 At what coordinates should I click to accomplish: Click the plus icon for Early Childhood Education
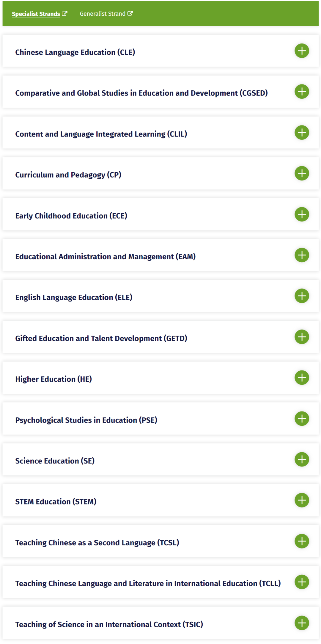point(302,214)
